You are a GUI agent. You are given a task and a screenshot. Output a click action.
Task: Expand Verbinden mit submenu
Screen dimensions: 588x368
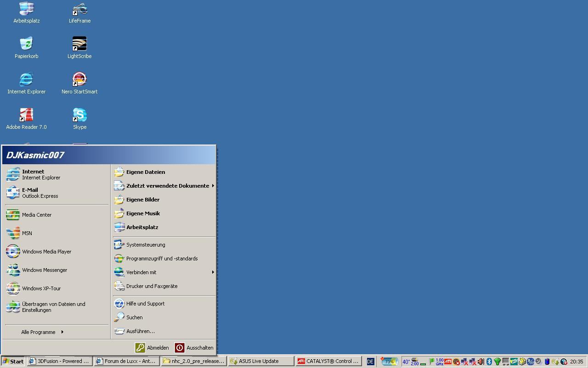(x=164, y=272)
